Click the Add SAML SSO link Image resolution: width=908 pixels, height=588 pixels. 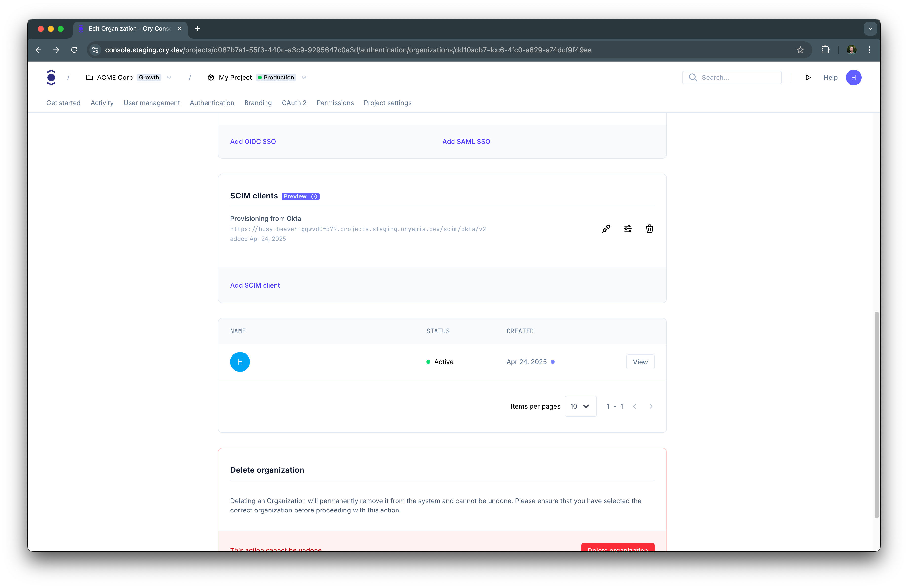click(x=466, y=141)
